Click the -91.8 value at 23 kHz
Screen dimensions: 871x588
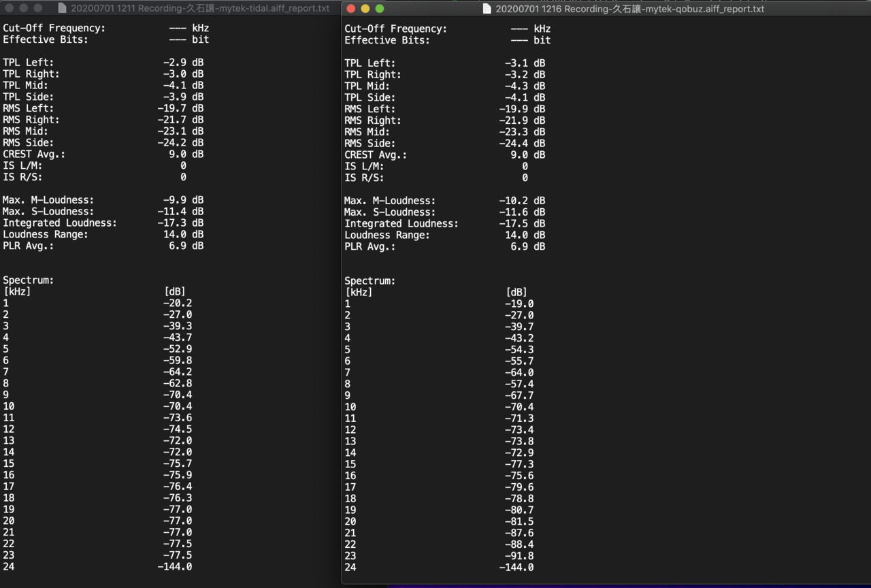tap(519, 555)
